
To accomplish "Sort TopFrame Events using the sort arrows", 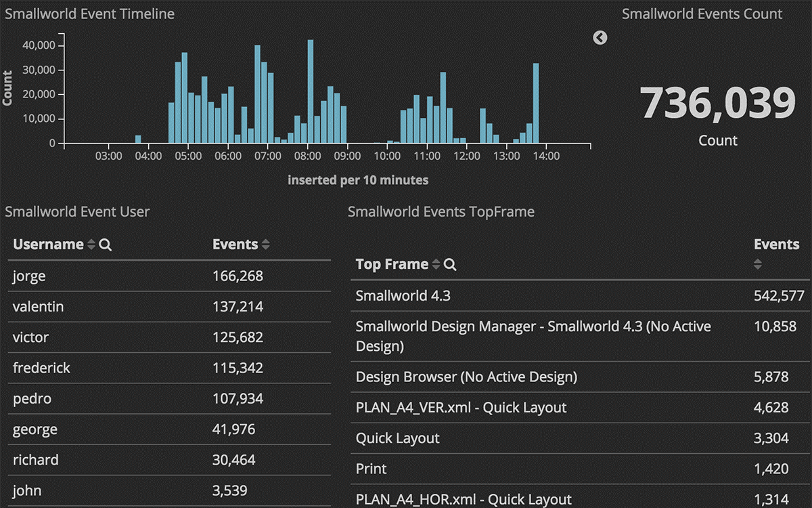I will tap(758, 264).
